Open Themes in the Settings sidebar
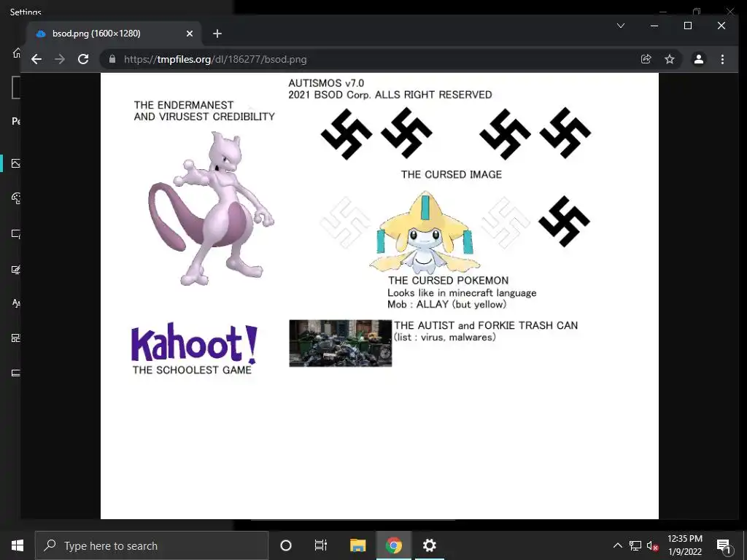 point(16,270)
